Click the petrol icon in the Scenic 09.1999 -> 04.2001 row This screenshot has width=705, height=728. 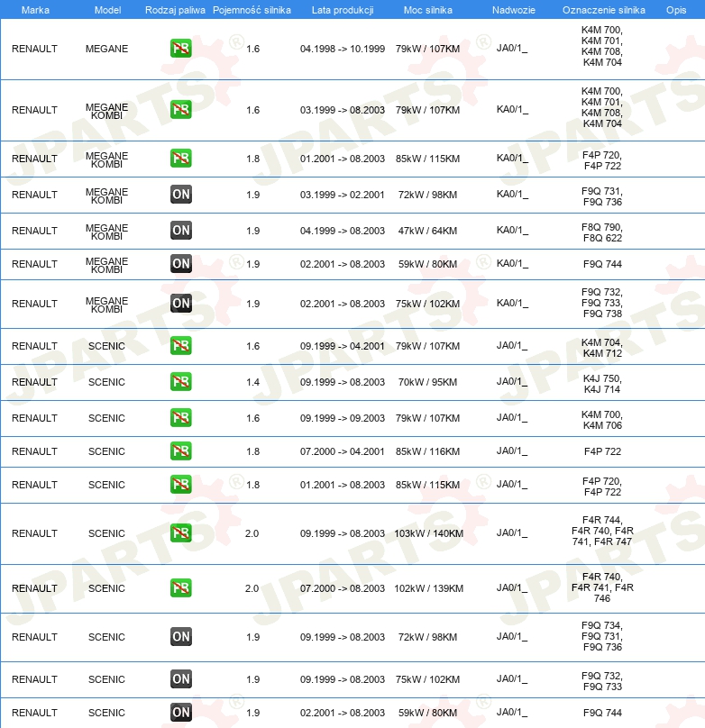(x=180, y=345)
